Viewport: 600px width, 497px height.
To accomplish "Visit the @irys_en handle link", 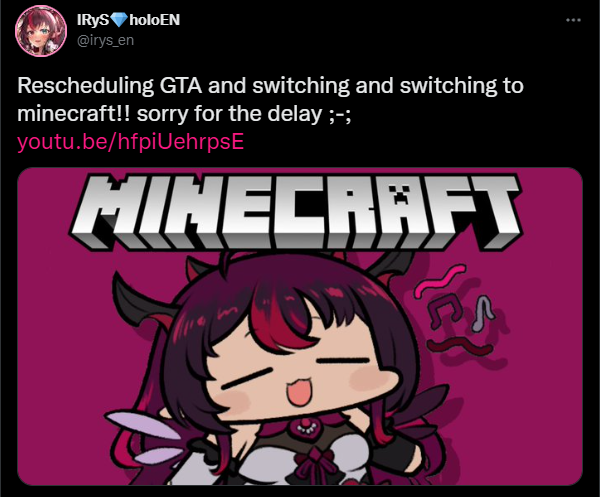I will point(106,40).
